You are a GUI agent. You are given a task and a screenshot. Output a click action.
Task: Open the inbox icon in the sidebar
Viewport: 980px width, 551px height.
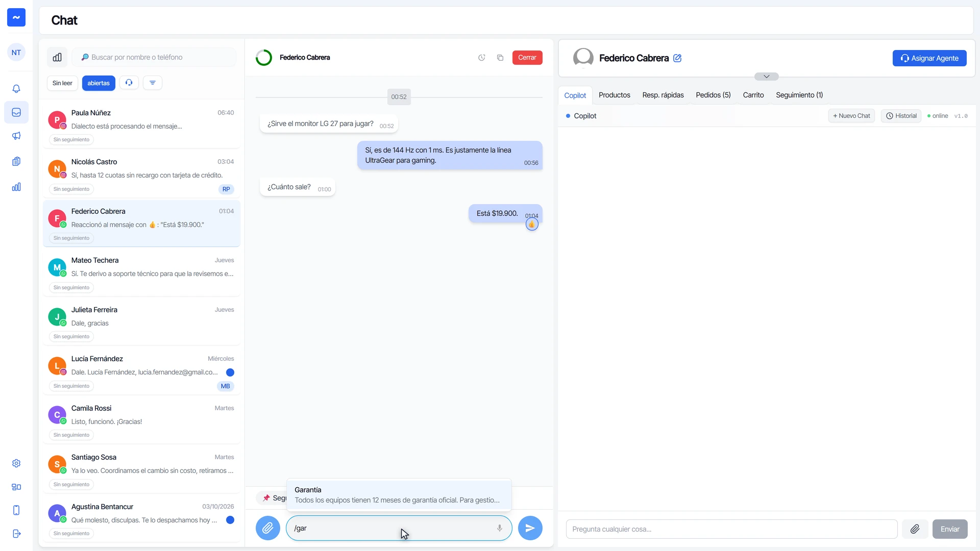(x=16, y=112)
